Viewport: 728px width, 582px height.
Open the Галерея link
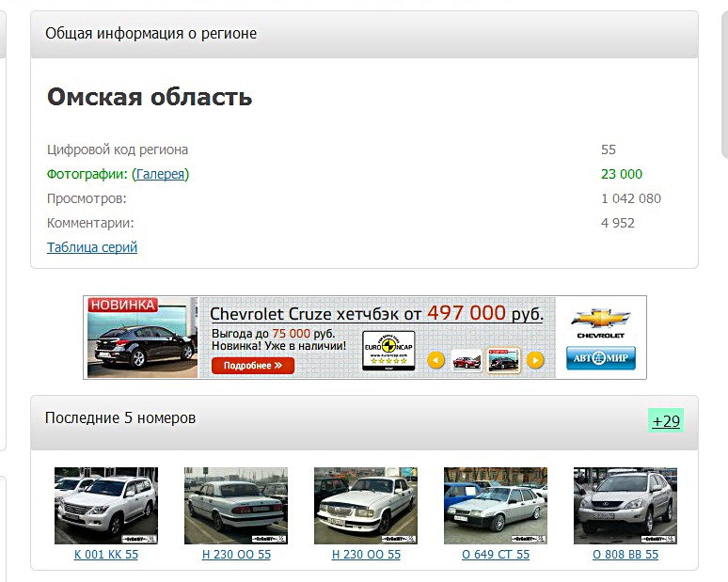[160, 174]
